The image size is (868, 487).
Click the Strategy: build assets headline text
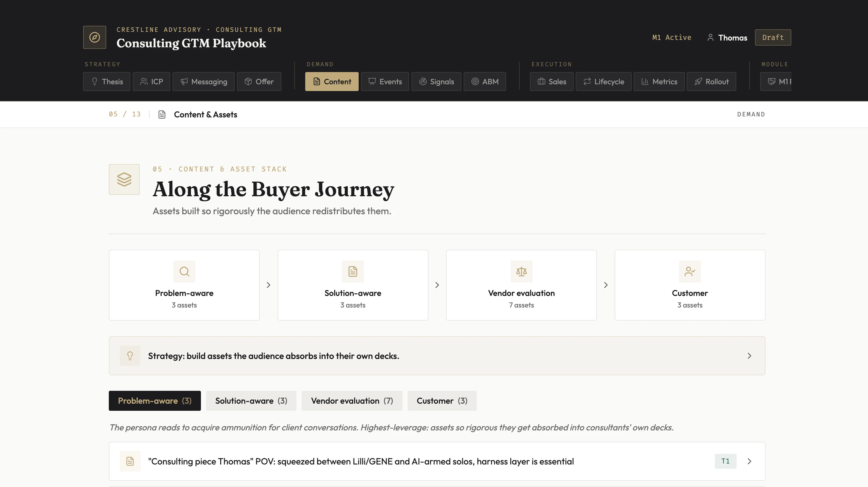point(274,356)
